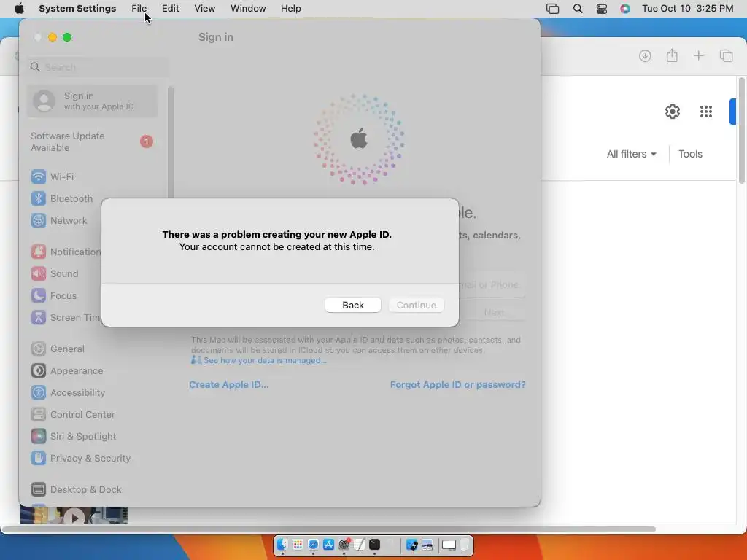
Task: Open App Store from the Dock
Action: [x=328, y=545]
